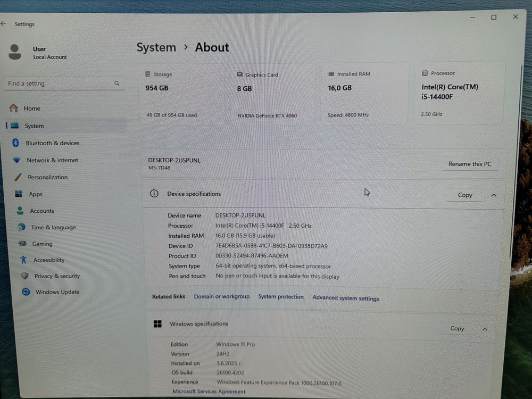The height and width of the screenshot is (399, 532).
Task: Click the NVIDIA GeForce RTX 4060 text
Action: 267,115
